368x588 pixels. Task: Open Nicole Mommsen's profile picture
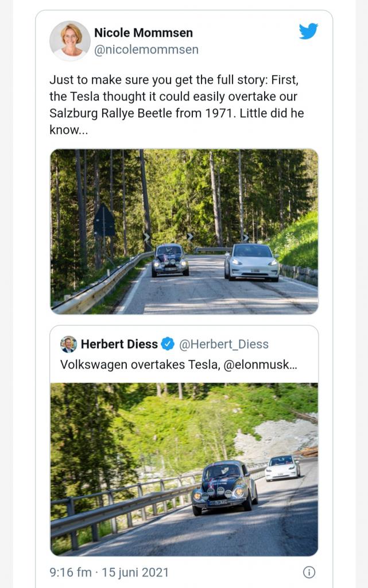click(70, 41)
